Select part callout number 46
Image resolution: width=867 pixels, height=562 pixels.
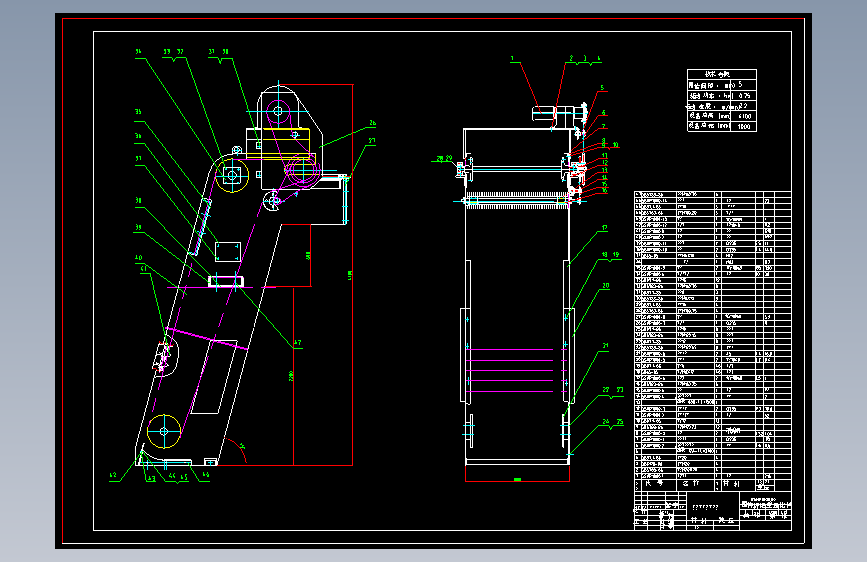point(206,475)
